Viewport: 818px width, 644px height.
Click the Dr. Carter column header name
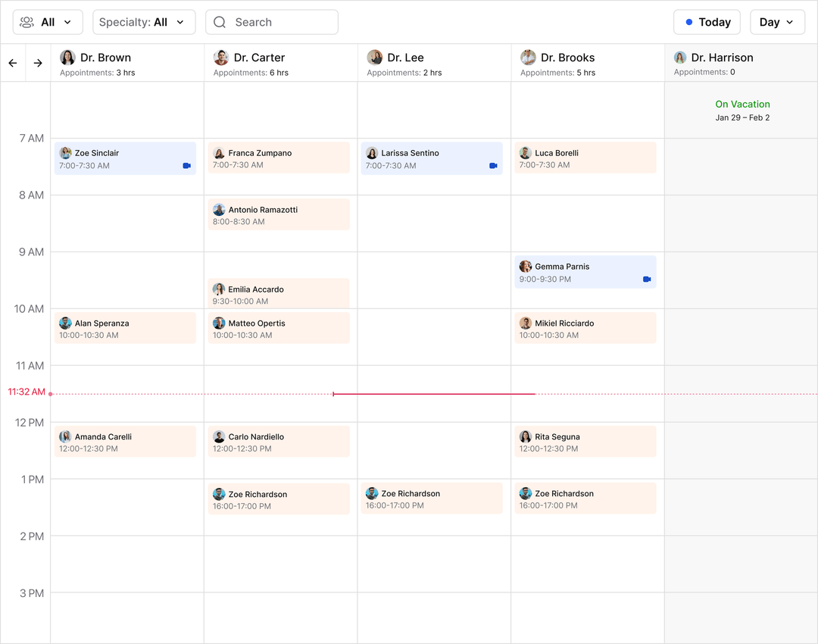tap(259, 58)
